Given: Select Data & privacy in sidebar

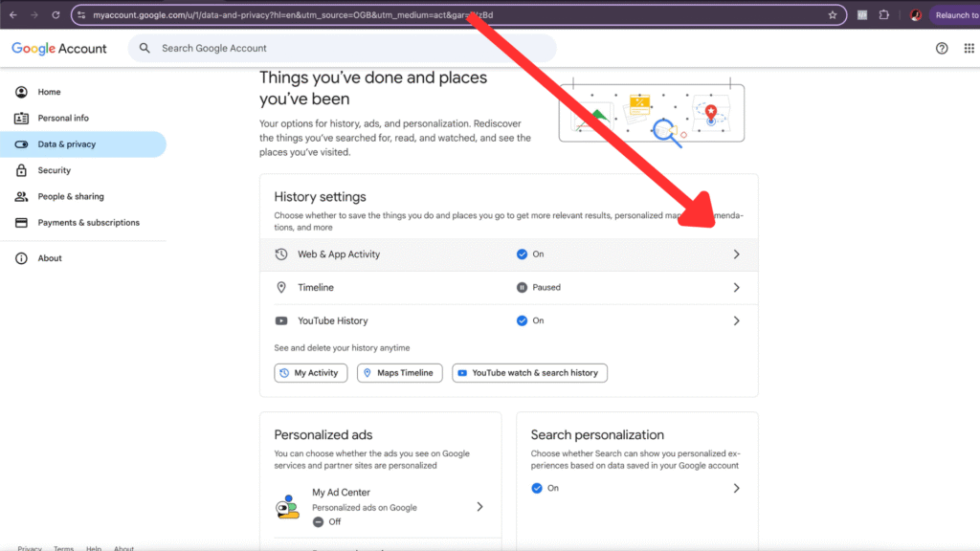Looking at the screenshot, I should pyautogui.click(x=83, y=144).
